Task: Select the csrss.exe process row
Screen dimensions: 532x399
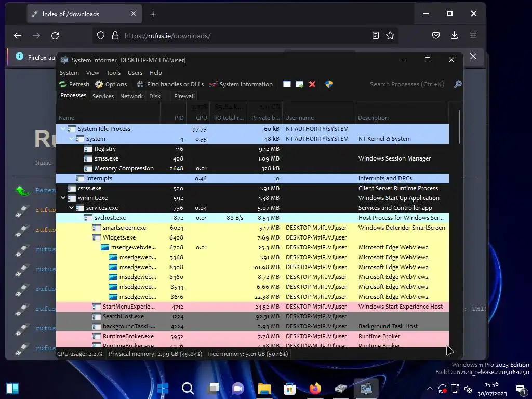Action: (252, 188)
